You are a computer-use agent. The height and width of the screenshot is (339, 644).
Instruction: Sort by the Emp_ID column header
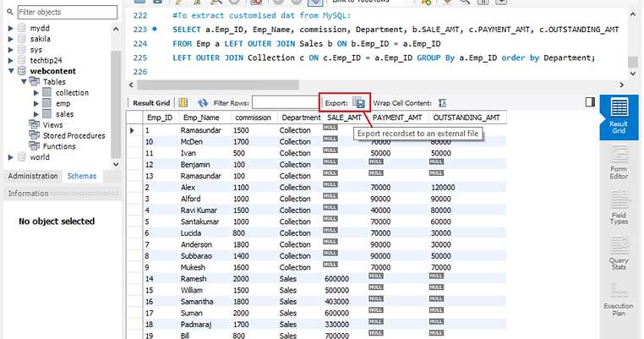tap(160, 118)
